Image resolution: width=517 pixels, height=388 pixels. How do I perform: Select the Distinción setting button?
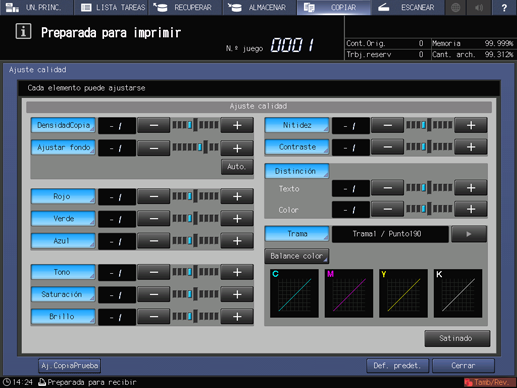coord(297,171)
